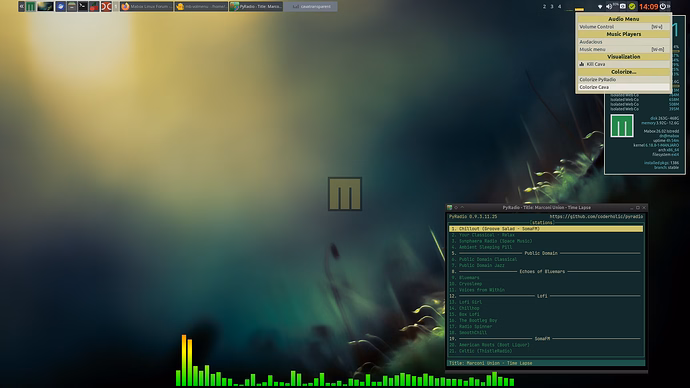690x388 pixels.
Task: Click the PyRadio window menu icon in the title bar
Action: pyautogui.click(x=449, y=208)
